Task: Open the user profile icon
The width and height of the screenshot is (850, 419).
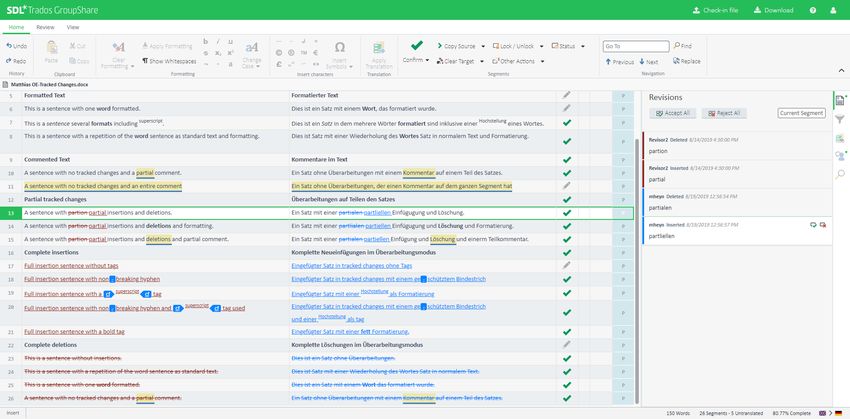Action: pos(833,10)
